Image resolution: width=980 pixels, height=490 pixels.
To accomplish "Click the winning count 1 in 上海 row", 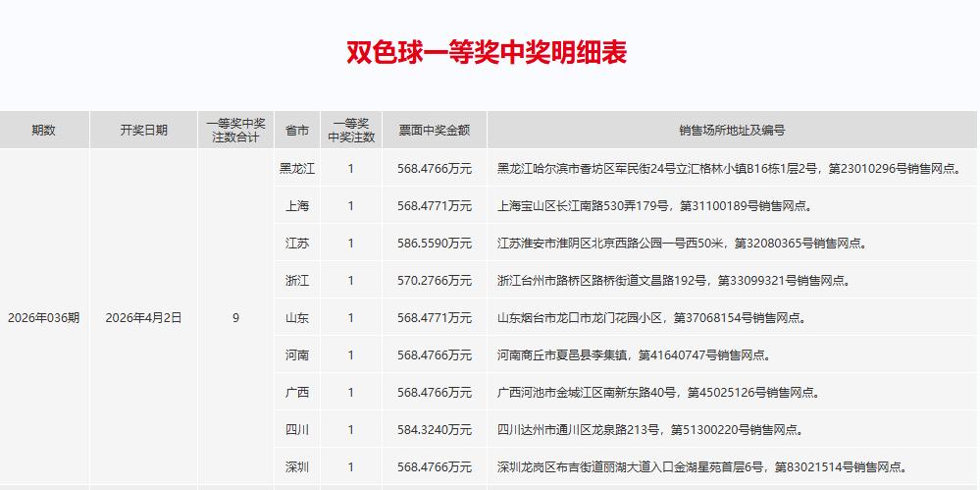I will point(351,206).
